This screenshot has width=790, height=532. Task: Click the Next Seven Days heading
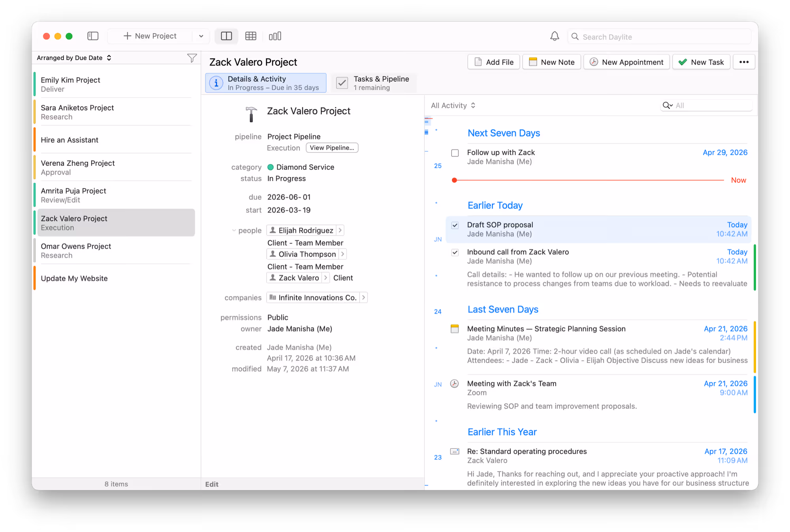[504, 133]
